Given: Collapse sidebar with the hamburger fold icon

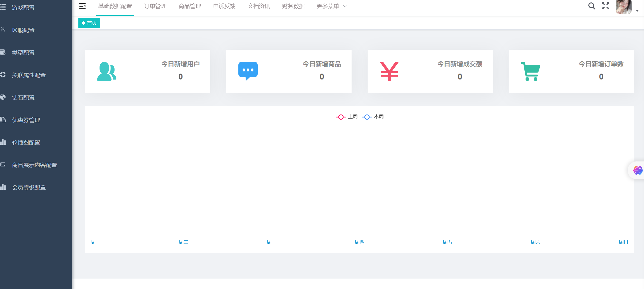Looking at the screenshot, I should click(82, 6).
